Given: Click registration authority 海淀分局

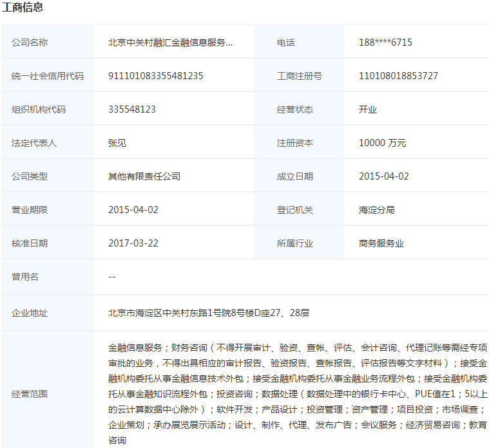Looking at the screenshot, I should point(377,210).
